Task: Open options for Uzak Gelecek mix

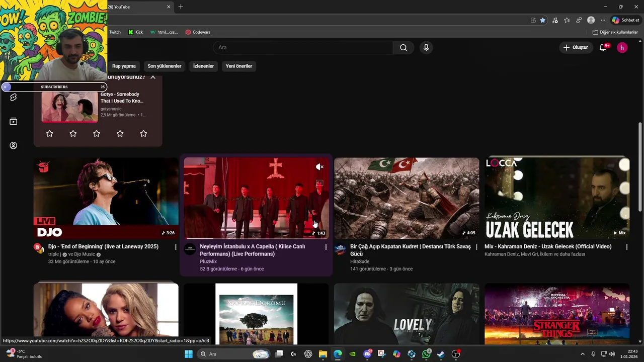Action: tap(627, 247)
